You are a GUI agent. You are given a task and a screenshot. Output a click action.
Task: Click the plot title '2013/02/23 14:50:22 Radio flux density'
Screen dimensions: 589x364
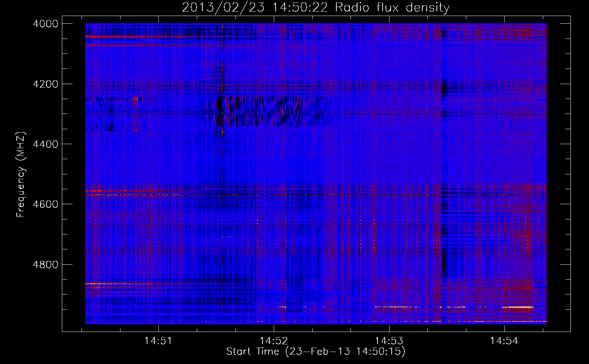click(316, 7)
